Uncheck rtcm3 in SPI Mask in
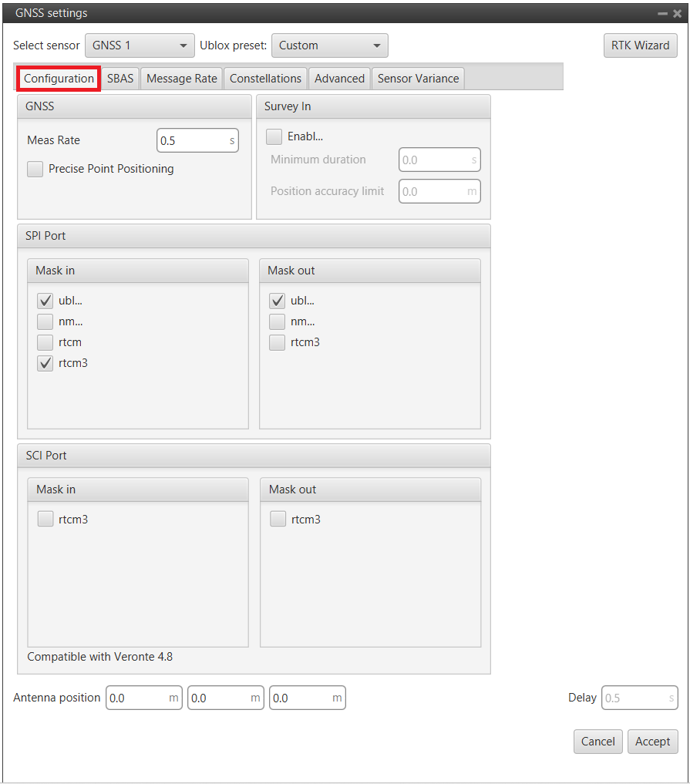690x784 pixels. click(45, 363)
